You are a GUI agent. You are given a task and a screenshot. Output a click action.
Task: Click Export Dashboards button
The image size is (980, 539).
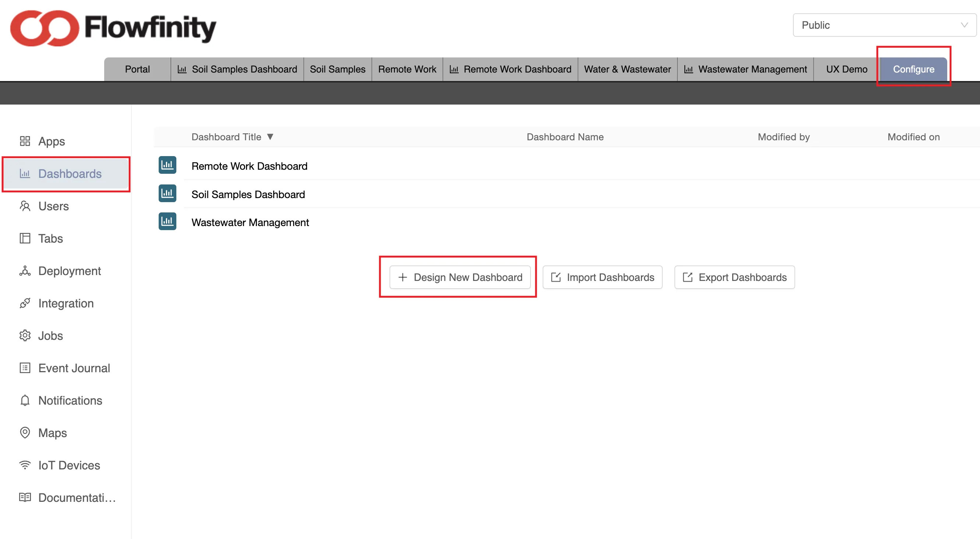(x=734, y=277)
